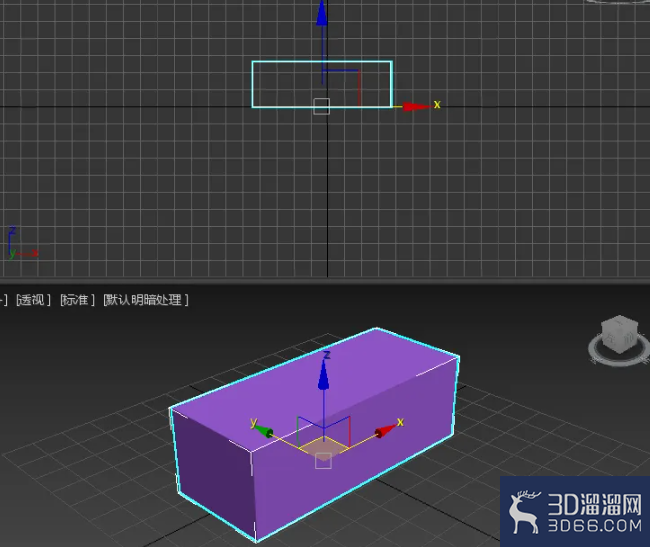Select red X axis arrow in front view
This screenshot has width=650, height=547.
click(417, 106)
